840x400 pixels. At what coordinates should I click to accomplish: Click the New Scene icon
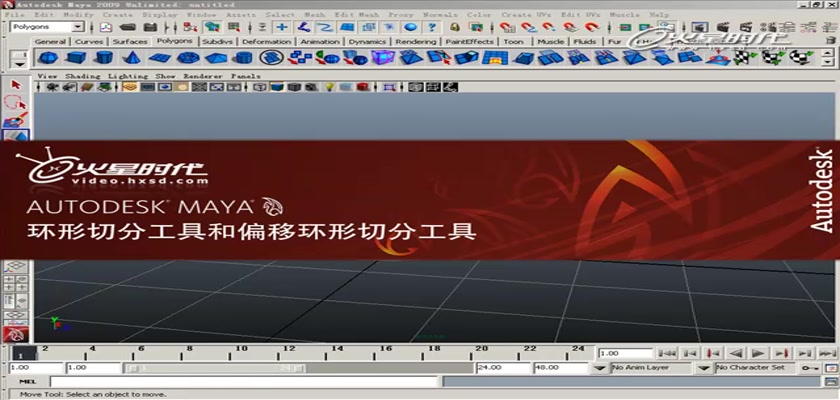pos(106,27)
